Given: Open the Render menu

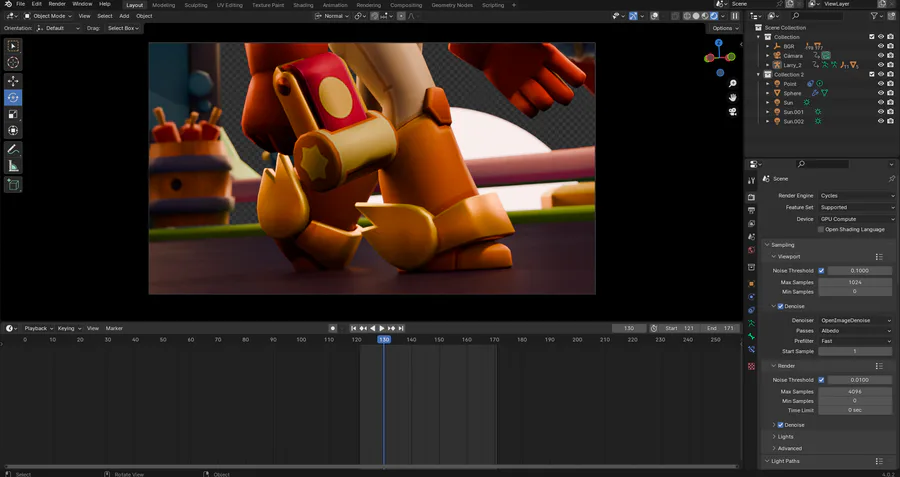Looking at the screenshot, I should pyautogui.click(x=57, y=4).
